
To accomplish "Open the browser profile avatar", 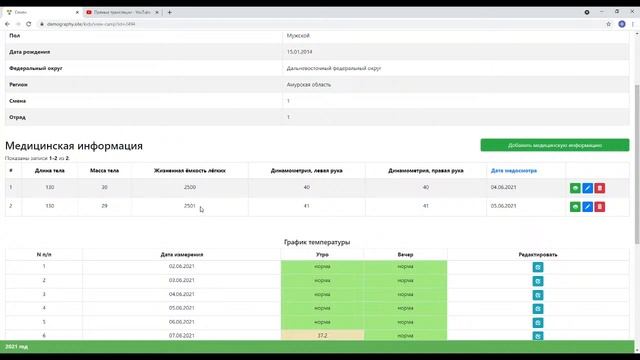I will (x=622, y=24).
